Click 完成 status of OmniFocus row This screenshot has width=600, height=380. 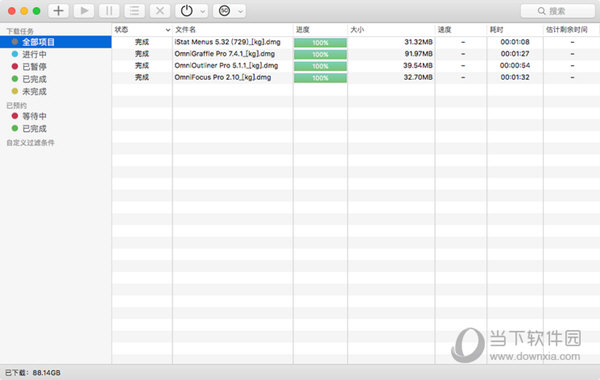[x=142, y=77]
